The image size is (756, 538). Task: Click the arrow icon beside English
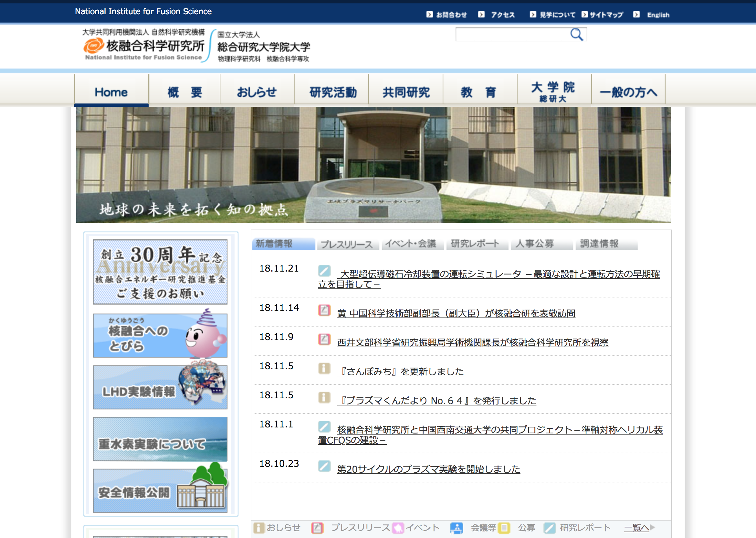(x=636, y=15)
